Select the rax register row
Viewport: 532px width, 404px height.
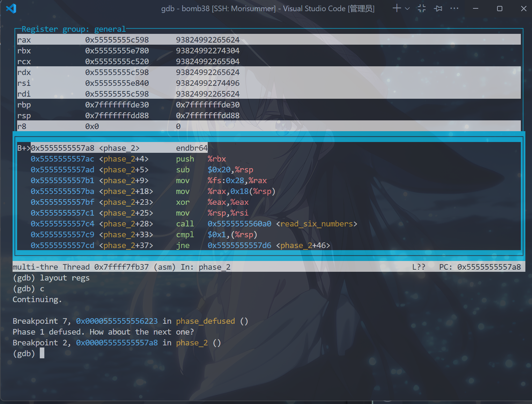click(x=24, y=40)
